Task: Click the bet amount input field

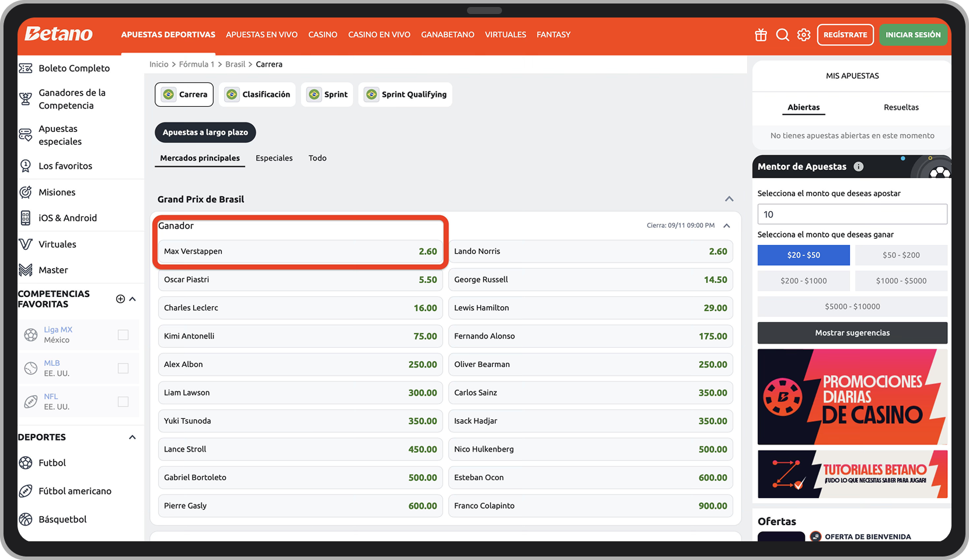Action: tap(852, 214)
